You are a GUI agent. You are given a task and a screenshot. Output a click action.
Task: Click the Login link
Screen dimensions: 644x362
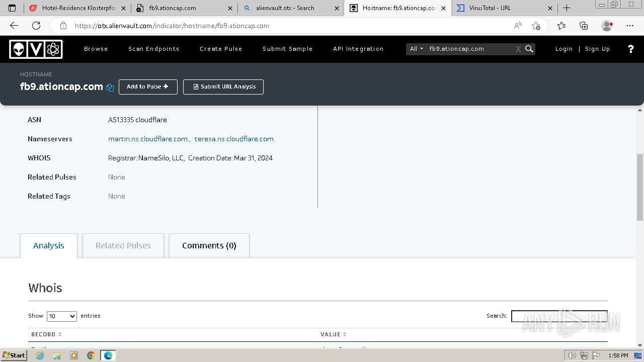(x=564, y=49)
